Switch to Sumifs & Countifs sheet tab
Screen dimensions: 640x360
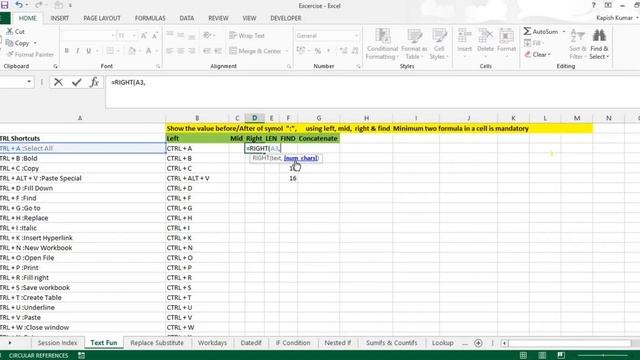pos(392,343)
